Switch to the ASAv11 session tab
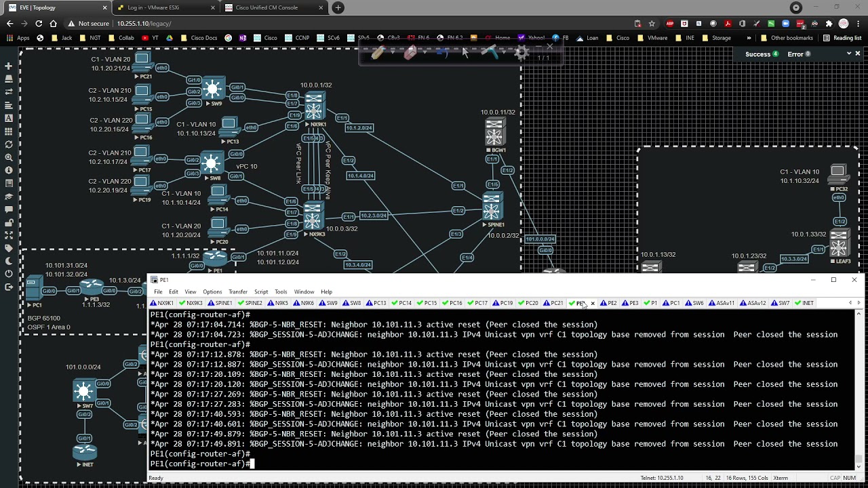 (x=722, y=303)
